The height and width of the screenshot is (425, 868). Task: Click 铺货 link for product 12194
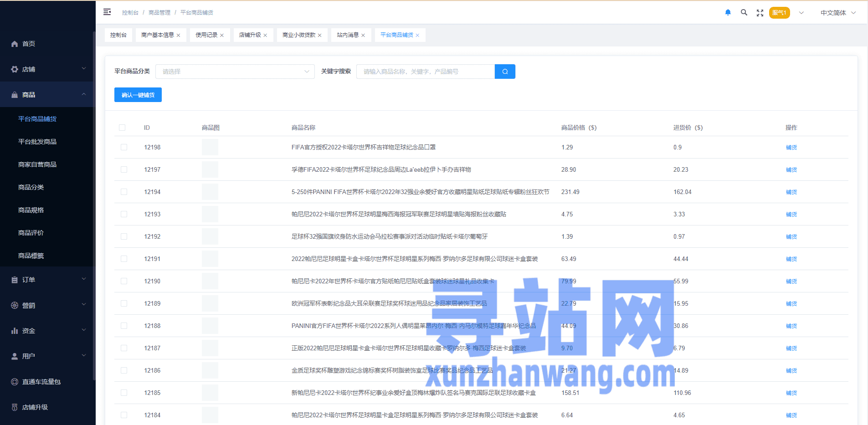[791, 192]
